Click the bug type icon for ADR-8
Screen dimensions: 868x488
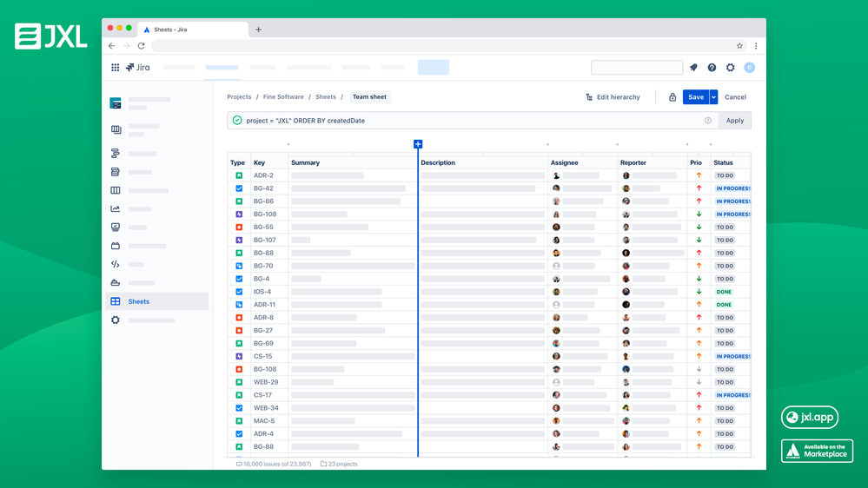click(239, 318)
